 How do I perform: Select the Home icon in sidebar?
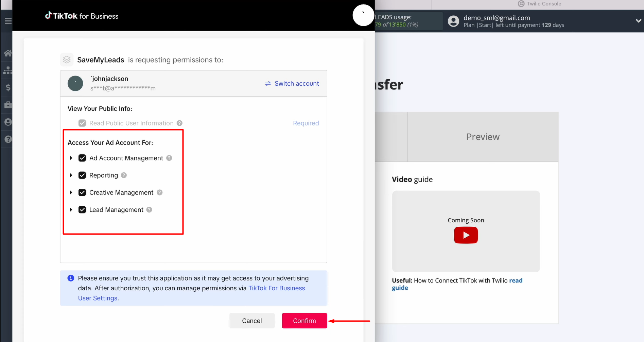pyautogui.click(x=7, y=53)
